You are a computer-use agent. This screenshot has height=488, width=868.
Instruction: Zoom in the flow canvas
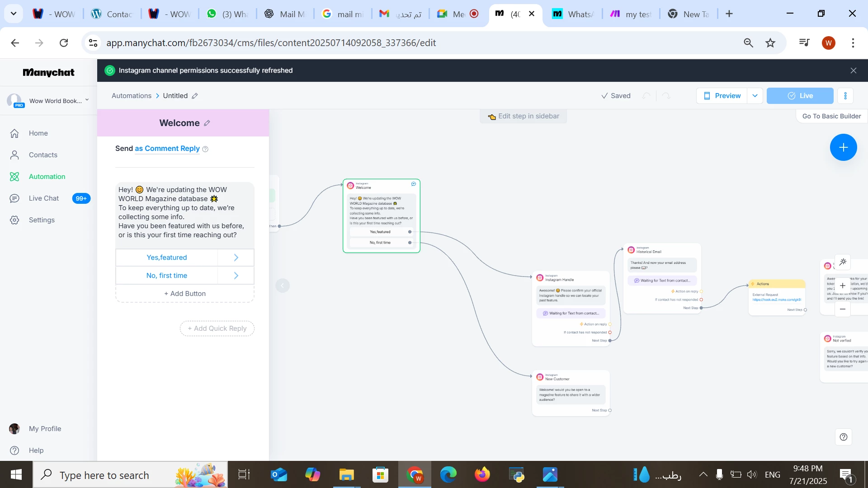pos(843,286)
